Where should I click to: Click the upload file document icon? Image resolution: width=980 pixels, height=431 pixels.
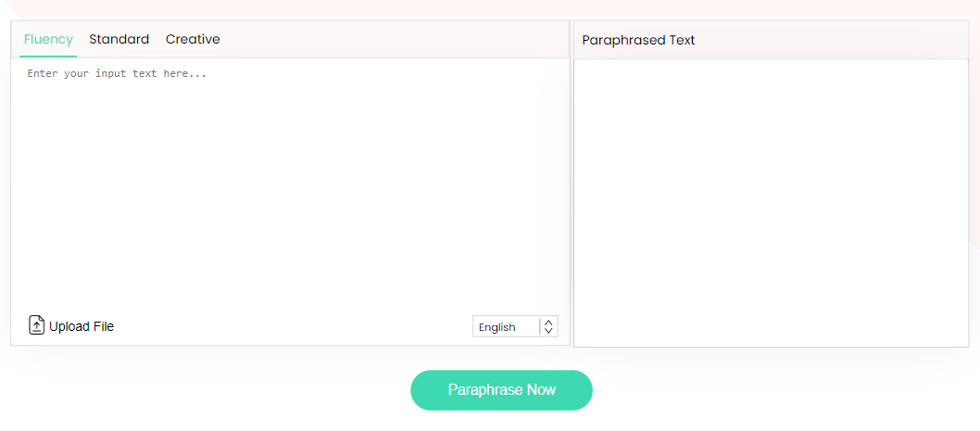tap(36, 325)
